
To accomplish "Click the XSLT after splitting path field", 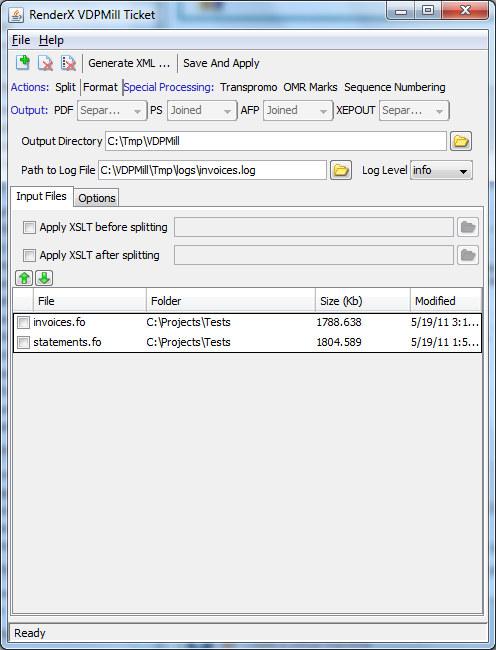I will [314, 255].
